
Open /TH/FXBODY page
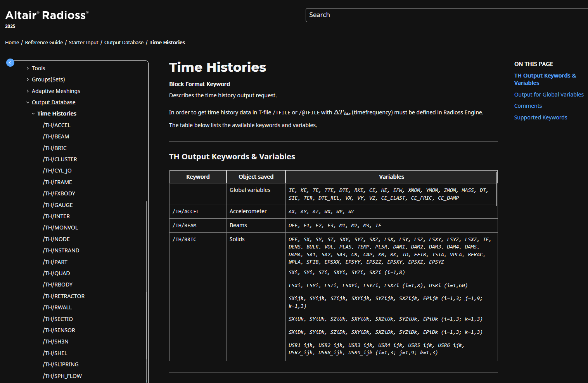click(x=59, y=193)
